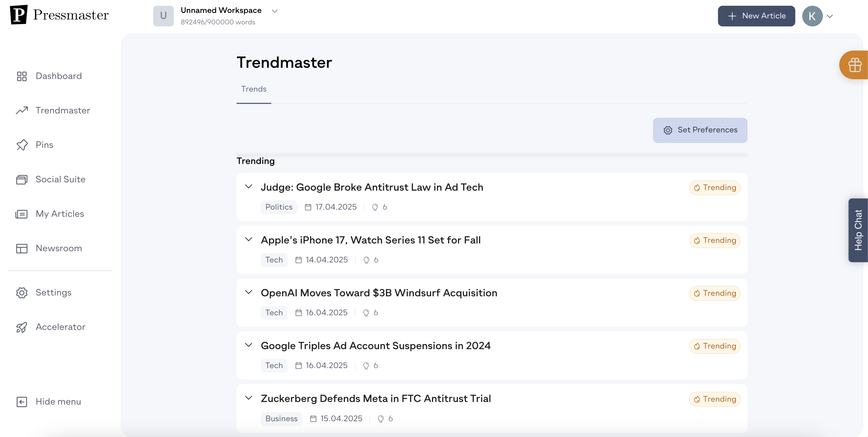The width and height of the screenshot is (868, 437).
Task: Click the Hide menu arrow icon
Action: (x=22, y=402)
